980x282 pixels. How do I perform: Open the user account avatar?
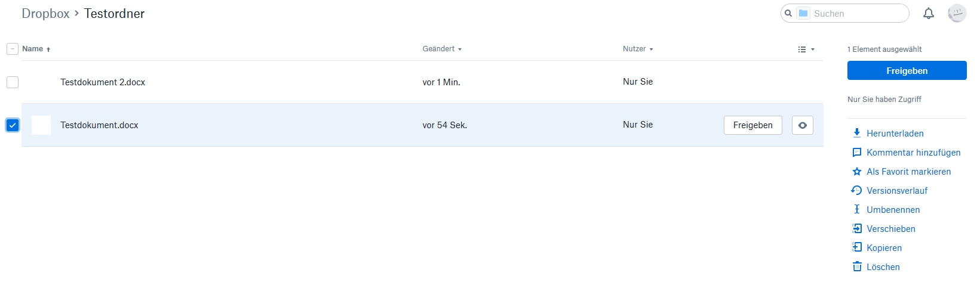tap(957, 14)
